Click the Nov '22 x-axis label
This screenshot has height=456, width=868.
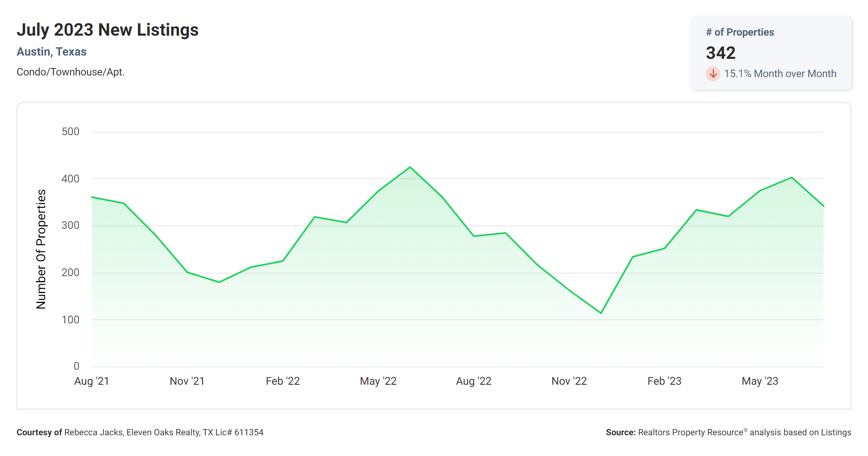click(x=569, y=381)
